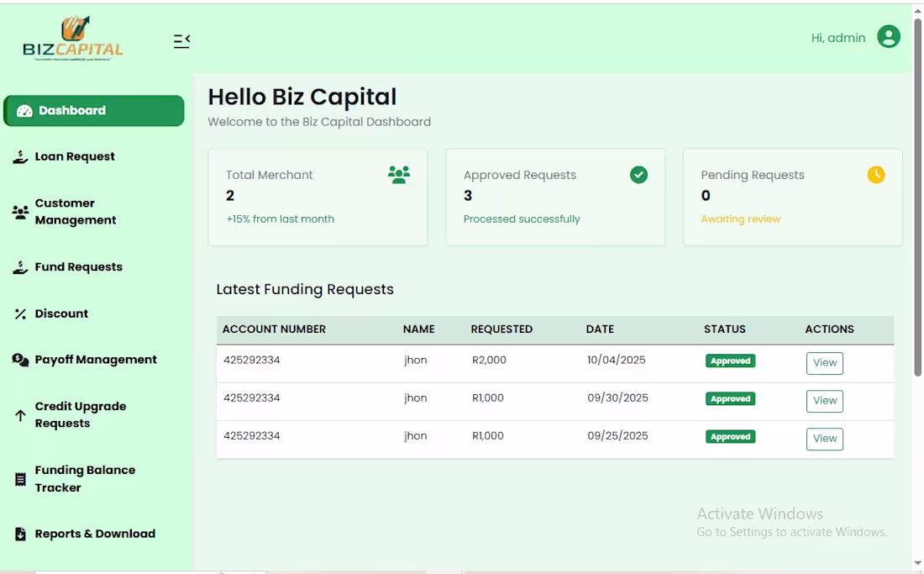Click the Approved Requests green checkmark icon
924x574 pixels.
coord(638,175)
